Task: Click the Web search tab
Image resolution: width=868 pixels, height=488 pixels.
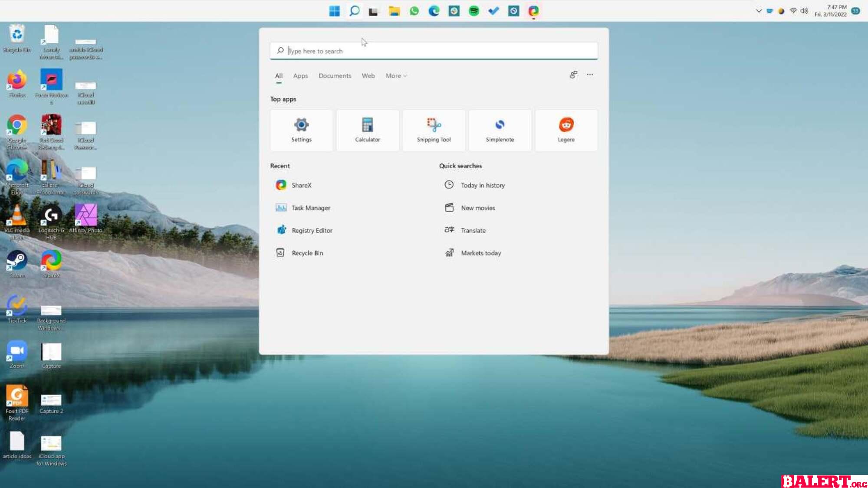Action: click(368, 75)
